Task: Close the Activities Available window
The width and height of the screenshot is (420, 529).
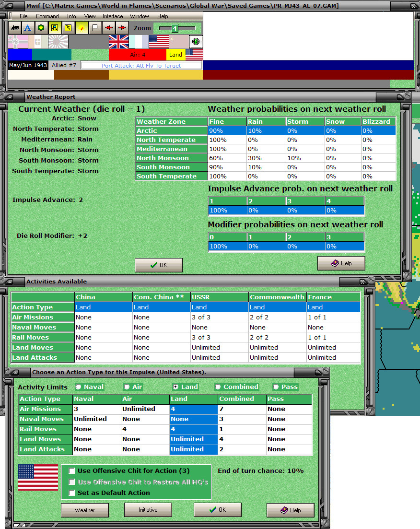Action: click(362, 282)
